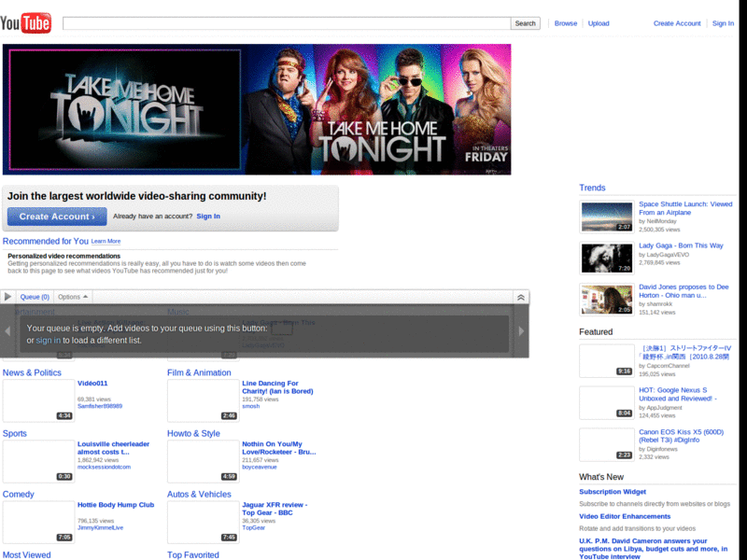Viewport: 747px width, 560px height.
Task: Open the Lady Gaga Born This Way thumbnail
Action: (x=606, y=259)
